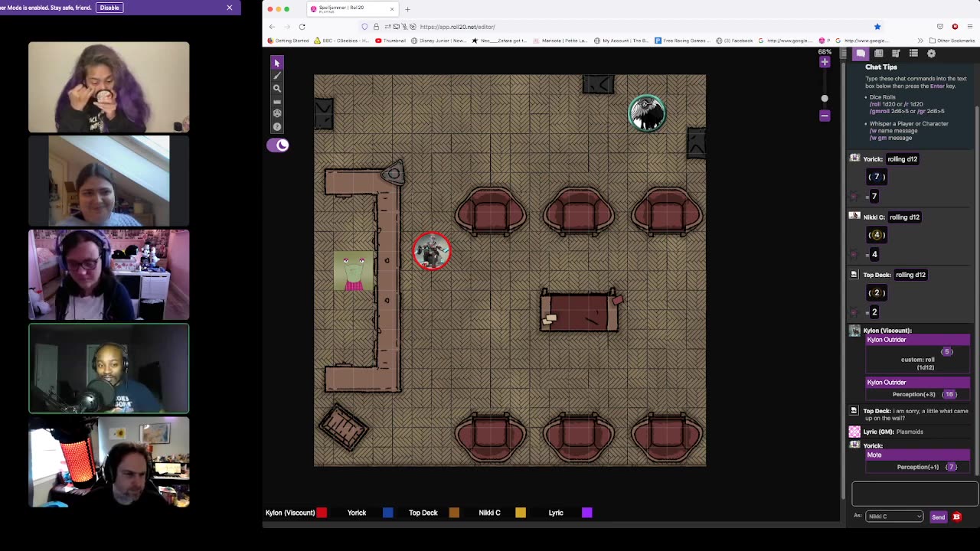This screenshot has width=980, height=551.
Task: Click Top Deck's brown player color swatch
Action: 454,513
